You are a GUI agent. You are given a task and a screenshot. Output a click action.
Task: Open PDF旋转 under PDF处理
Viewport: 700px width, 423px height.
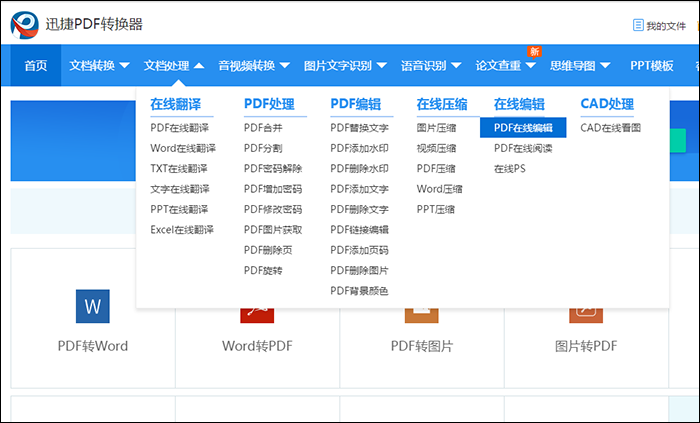(x=263, y=270)
